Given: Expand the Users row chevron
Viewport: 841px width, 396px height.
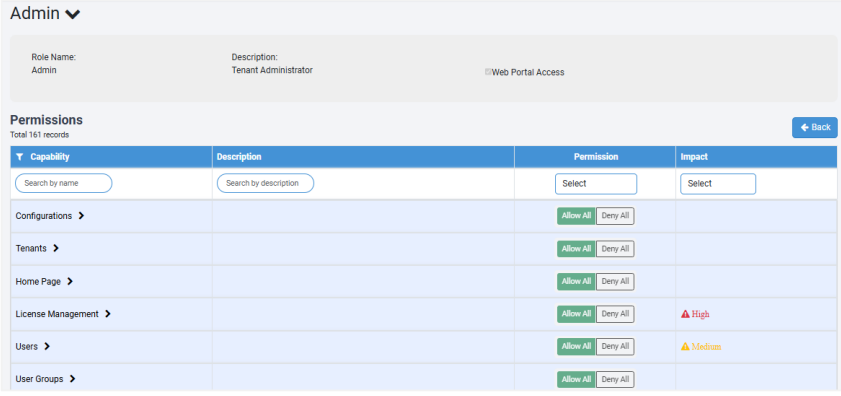Looking at the screenshot, I should [47, 347].
